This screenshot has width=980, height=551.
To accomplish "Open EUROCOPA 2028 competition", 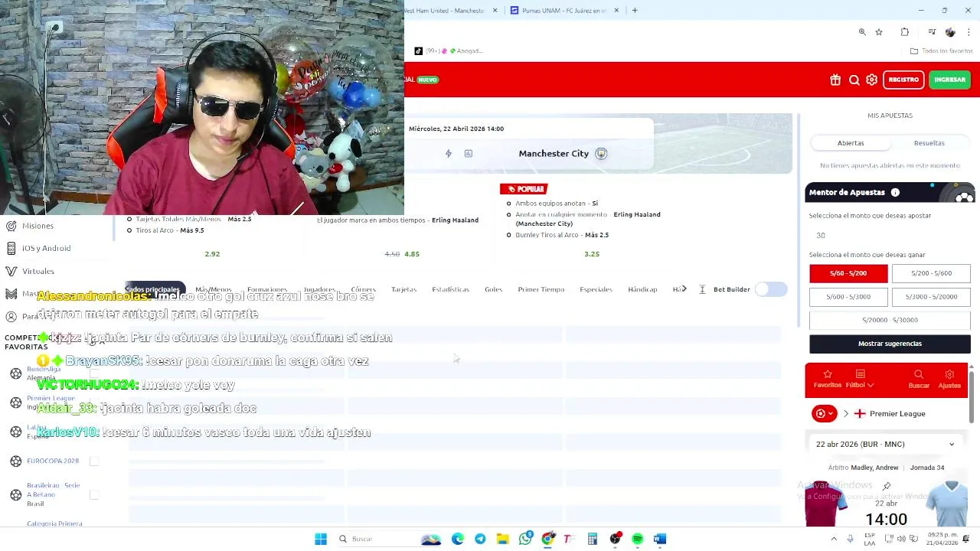I will tap(53, 461).
